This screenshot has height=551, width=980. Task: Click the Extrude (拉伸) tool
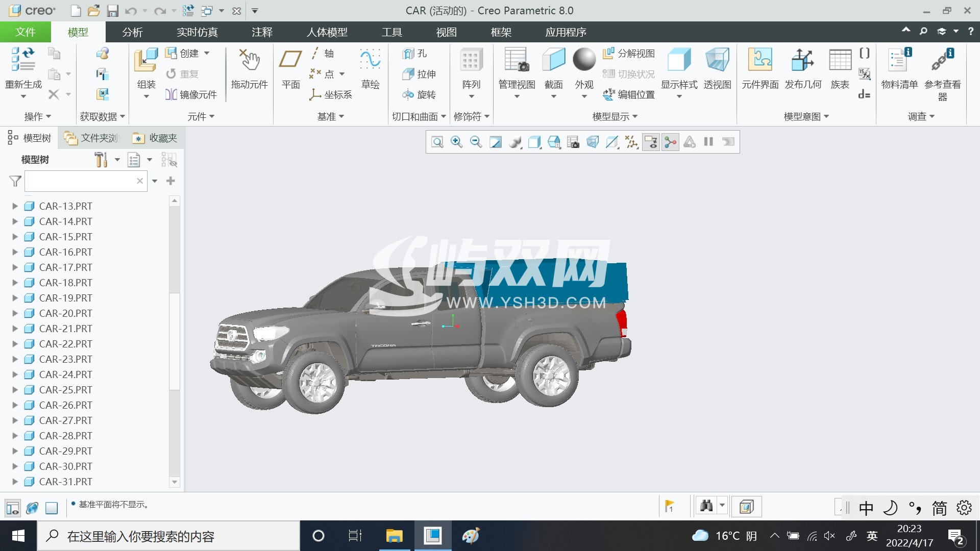tap(419, 74)
